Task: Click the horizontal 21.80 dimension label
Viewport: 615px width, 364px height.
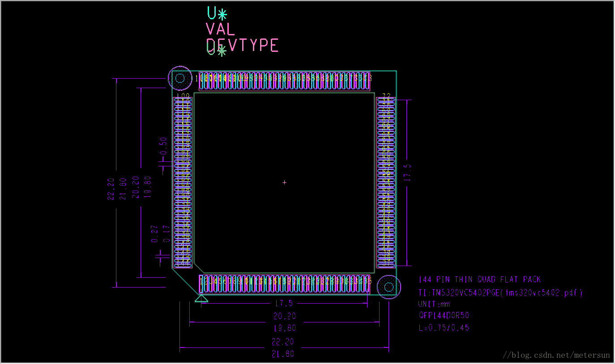Action: coord(283,354)
